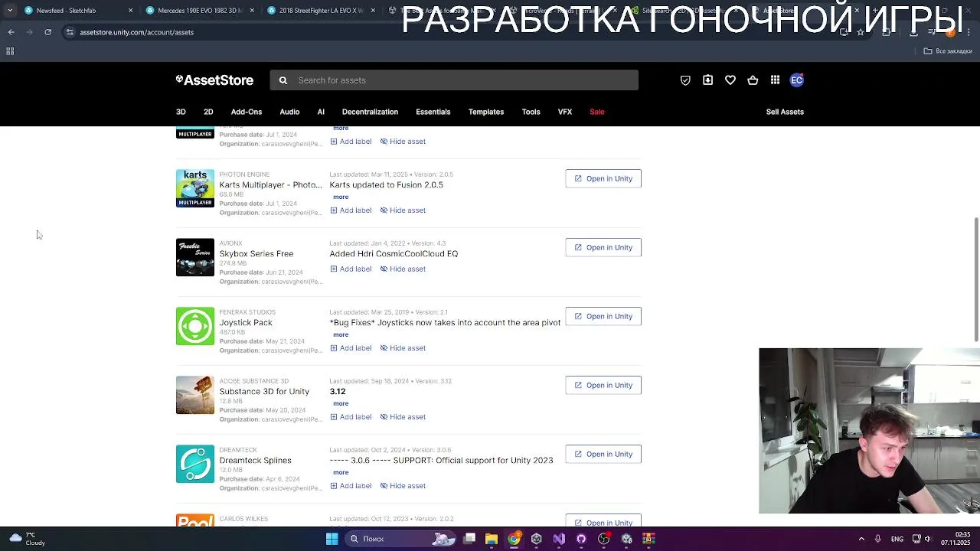Open Task View from the taskbar
Viewport: 980px width, 551px height.
coord(469,539)
